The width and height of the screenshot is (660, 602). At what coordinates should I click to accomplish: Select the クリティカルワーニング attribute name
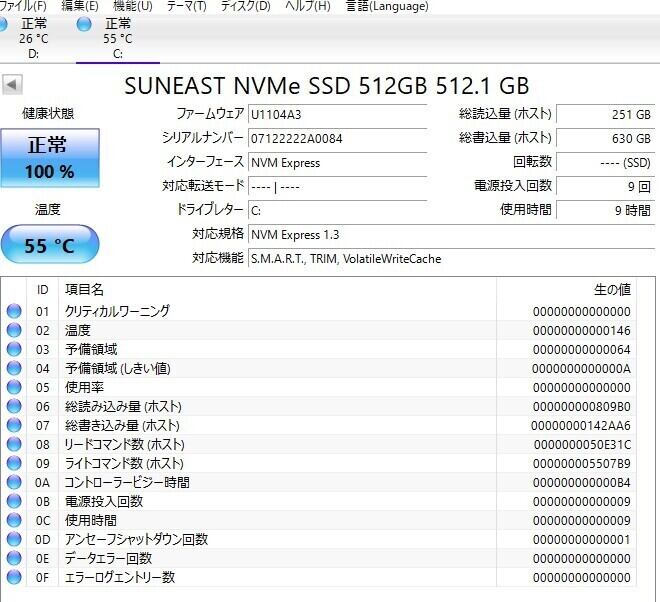(x=117, y=311)
